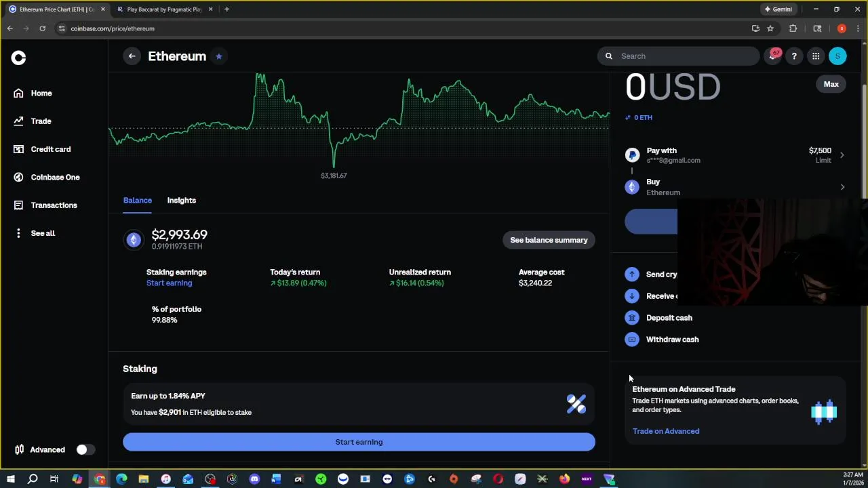
Task: Click the Send crypto up-arrow icon
Action: pyautogui.click(x=632, y=274)
